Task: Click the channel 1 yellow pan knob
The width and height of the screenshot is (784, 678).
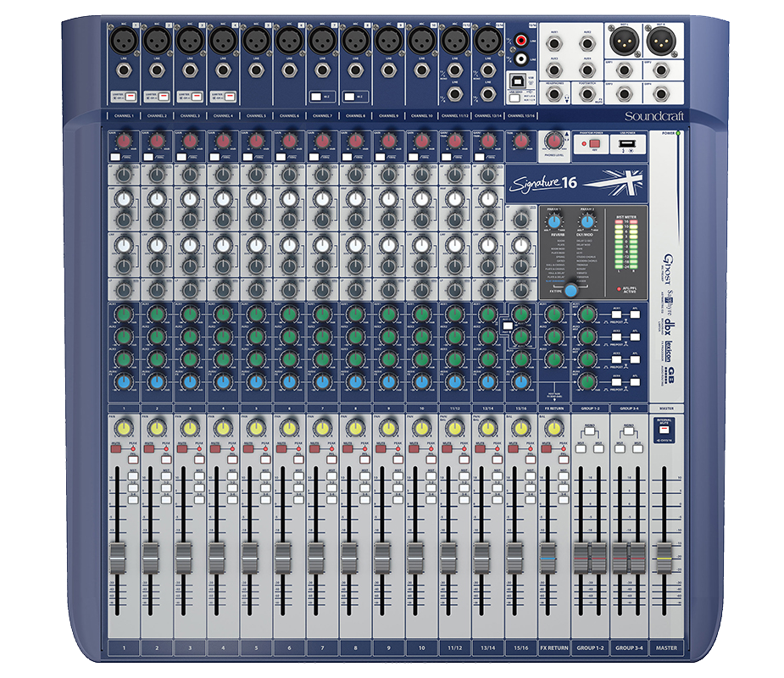Action: (124, 429)
